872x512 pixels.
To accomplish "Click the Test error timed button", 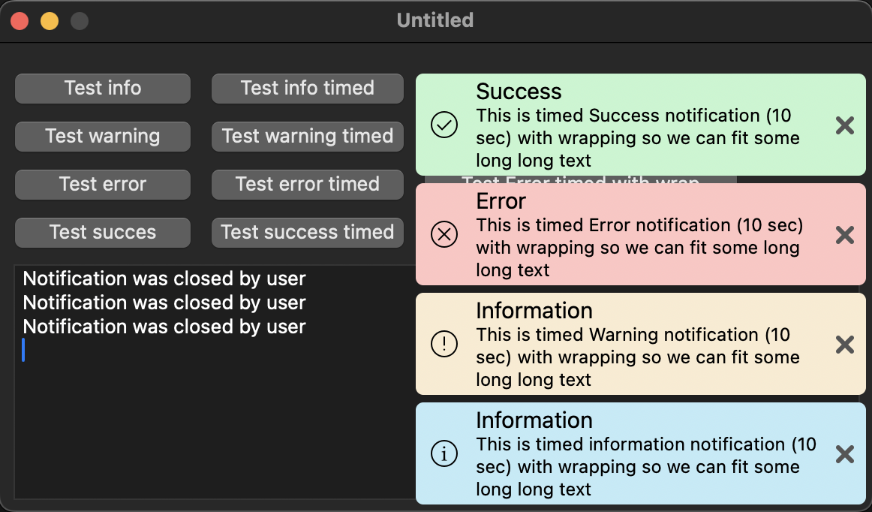I will 307,184.
